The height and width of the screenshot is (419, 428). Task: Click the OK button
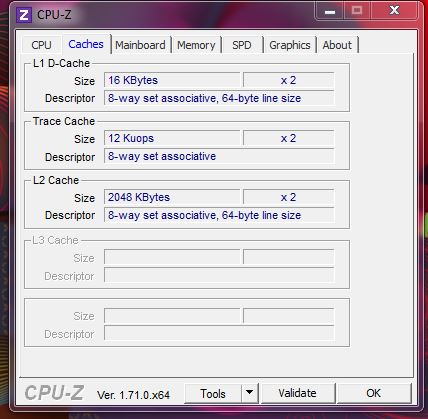[x=374, y=393]
